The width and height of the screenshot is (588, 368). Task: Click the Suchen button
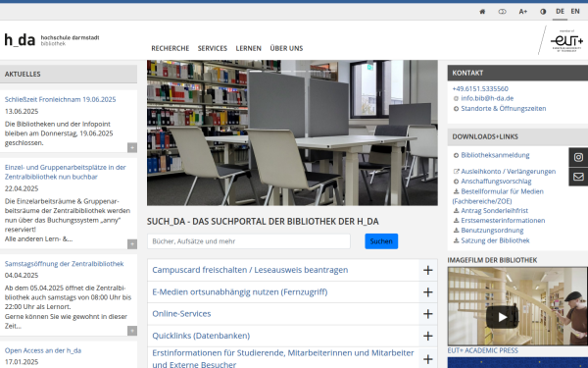(x=381, y=241)
